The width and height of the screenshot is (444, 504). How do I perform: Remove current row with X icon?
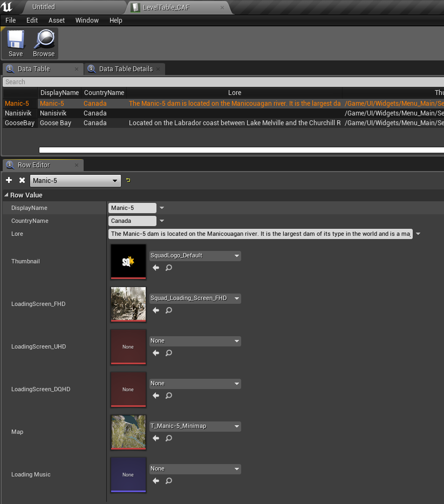(x=22, y=180)
